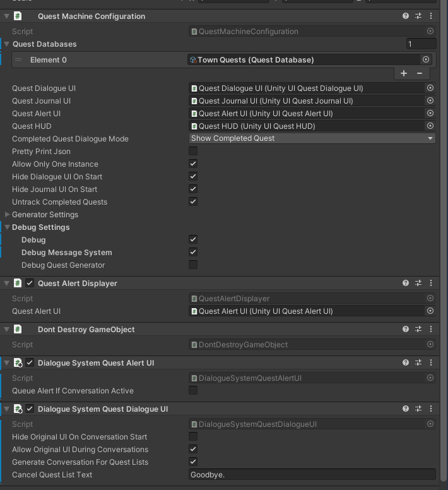
Task: Toggle Generate Conversation For Quest Lists
Action: 193,462
